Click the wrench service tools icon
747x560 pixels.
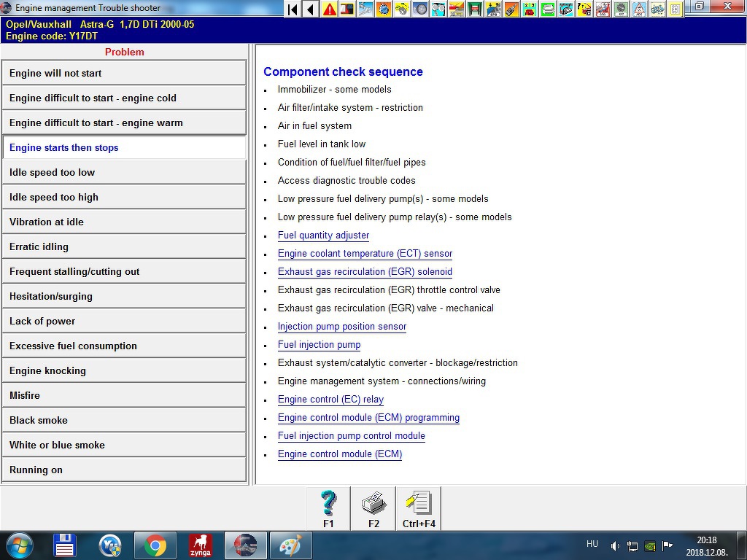click(365, 9)
